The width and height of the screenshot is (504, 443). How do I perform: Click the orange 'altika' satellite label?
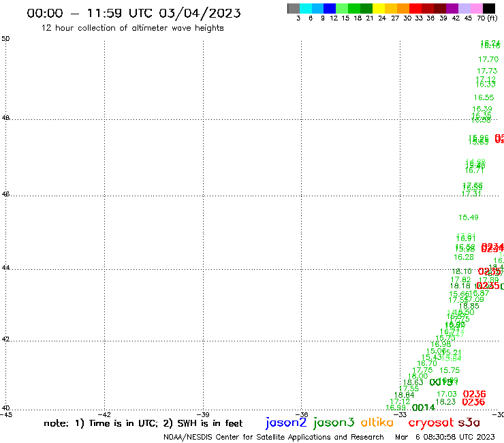click(x=377, y=423)
